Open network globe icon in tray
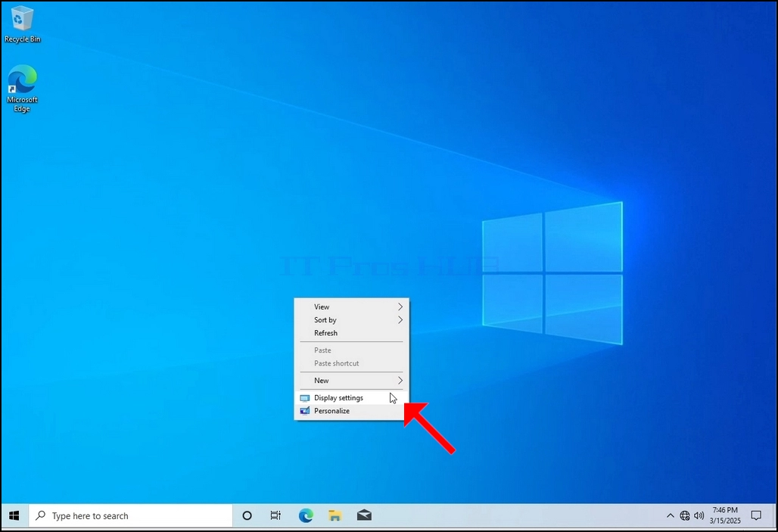The image size is (778, 532). [685, 515]
